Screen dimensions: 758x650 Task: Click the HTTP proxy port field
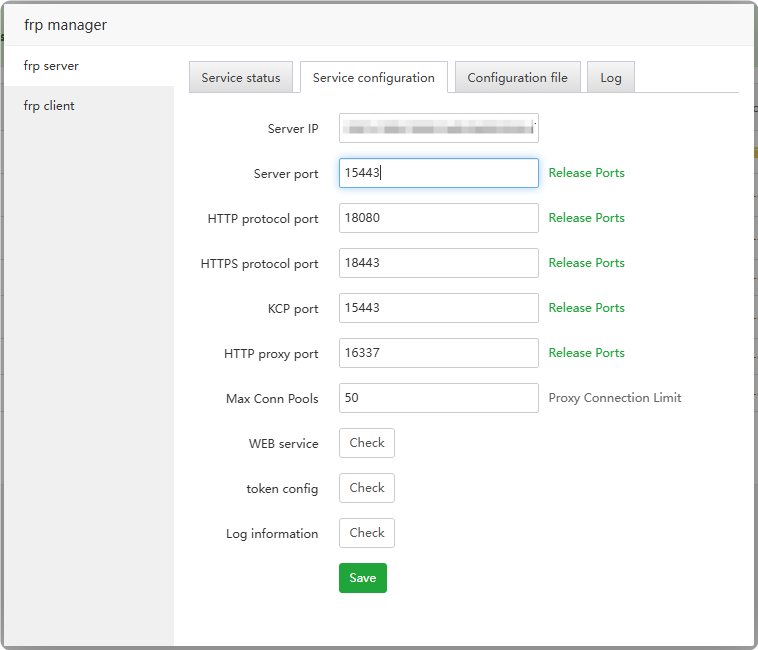click(x=438, y=353)
